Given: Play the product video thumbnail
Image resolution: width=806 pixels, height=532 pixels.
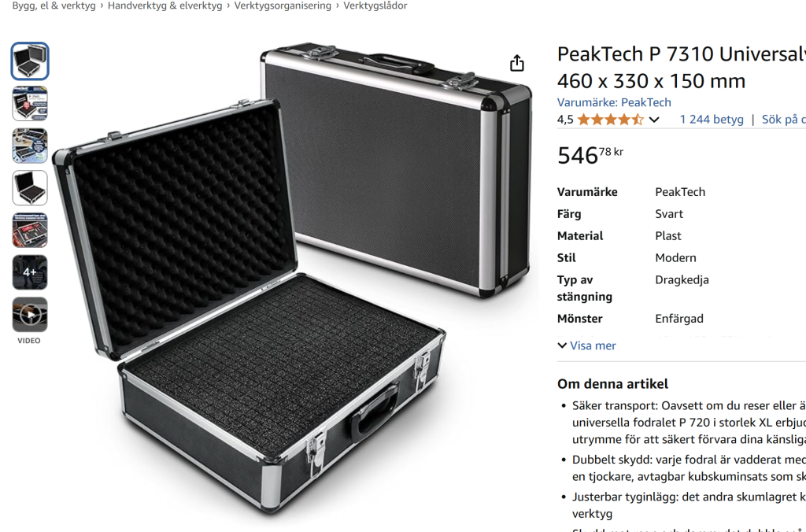Looking at the screenshot, I should [x=30, y=315].
